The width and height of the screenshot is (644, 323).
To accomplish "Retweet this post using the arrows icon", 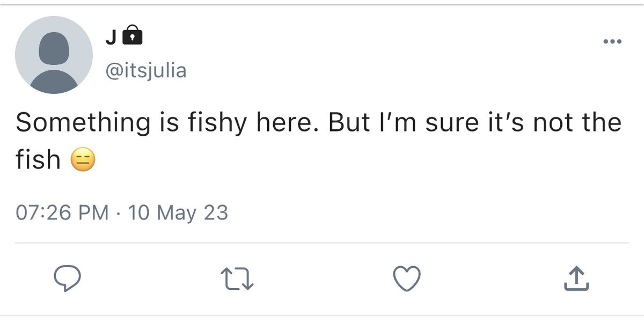I will 237,278.
